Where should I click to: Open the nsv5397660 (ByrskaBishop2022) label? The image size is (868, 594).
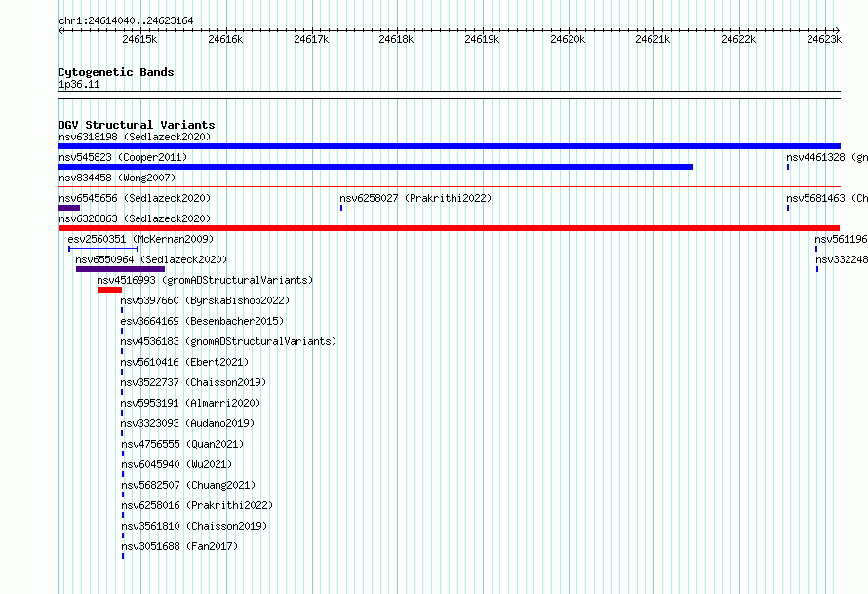point(205,300)
